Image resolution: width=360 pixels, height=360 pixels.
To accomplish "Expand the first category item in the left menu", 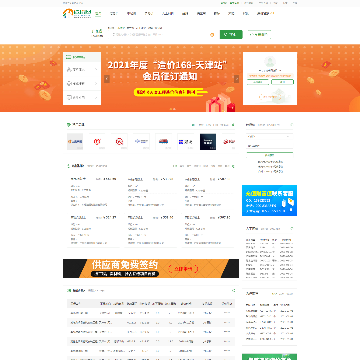I will click(82, 69).
